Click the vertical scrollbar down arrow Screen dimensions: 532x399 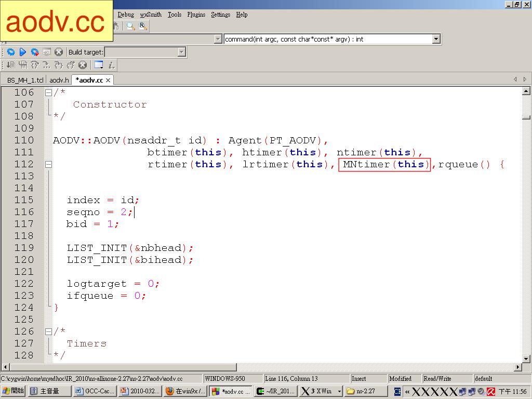(526, 358)
